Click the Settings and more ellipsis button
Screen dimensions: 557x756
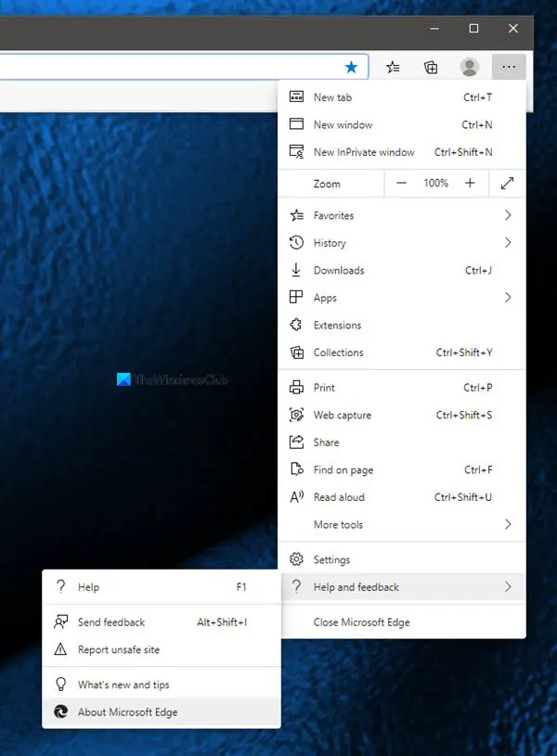click(509, 67)
